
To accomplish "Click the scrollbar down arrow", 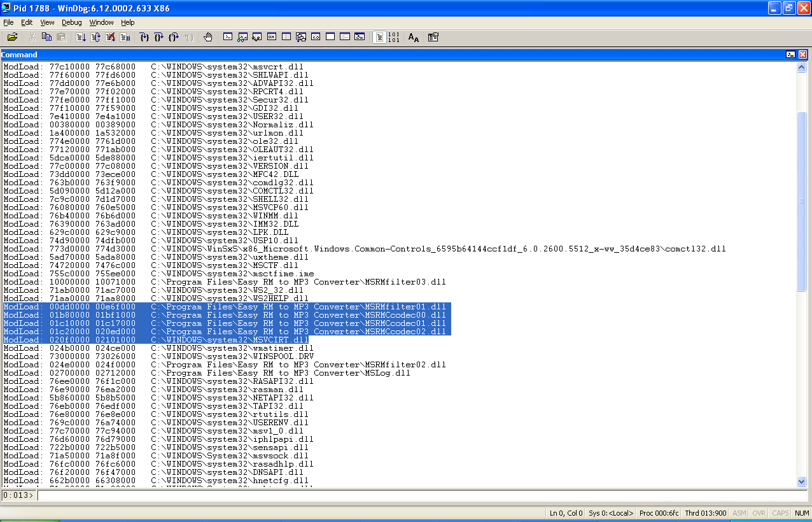I will (x=802, y=482).
